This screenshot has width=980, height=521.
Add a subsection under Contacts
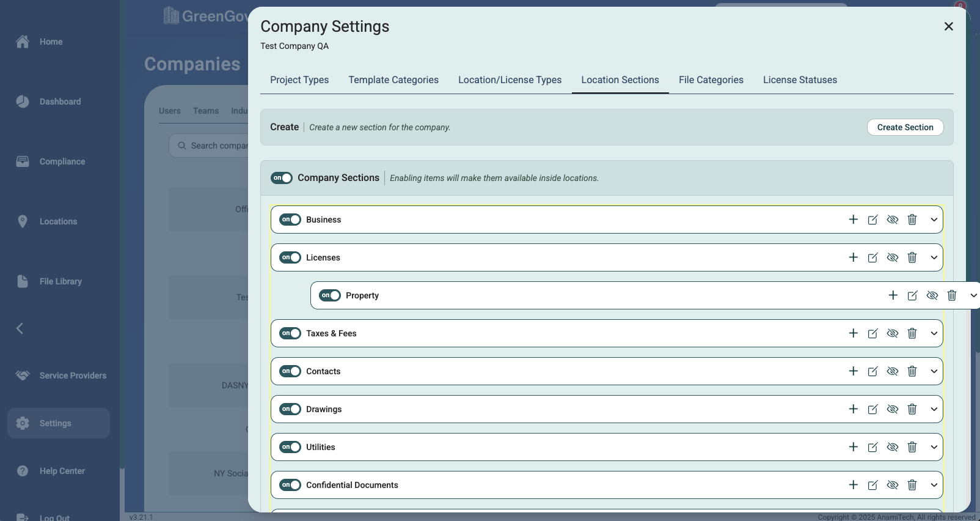coord(854,371)
